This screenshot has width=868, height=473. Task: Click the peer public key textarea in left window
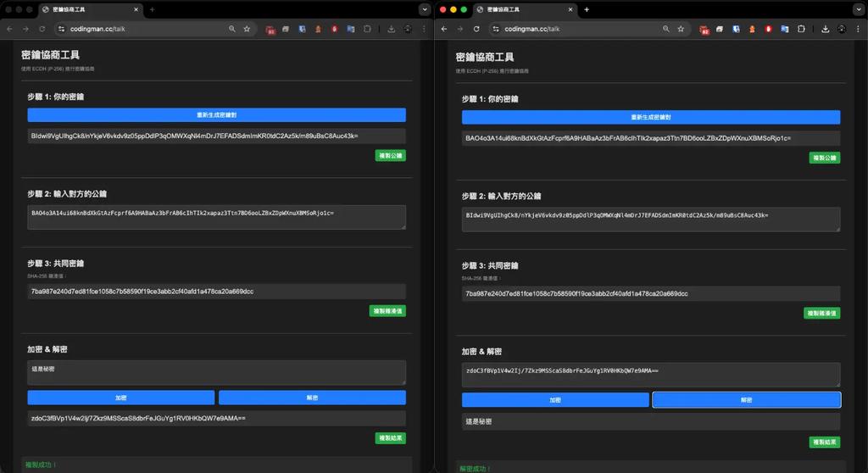click(216, 216)
